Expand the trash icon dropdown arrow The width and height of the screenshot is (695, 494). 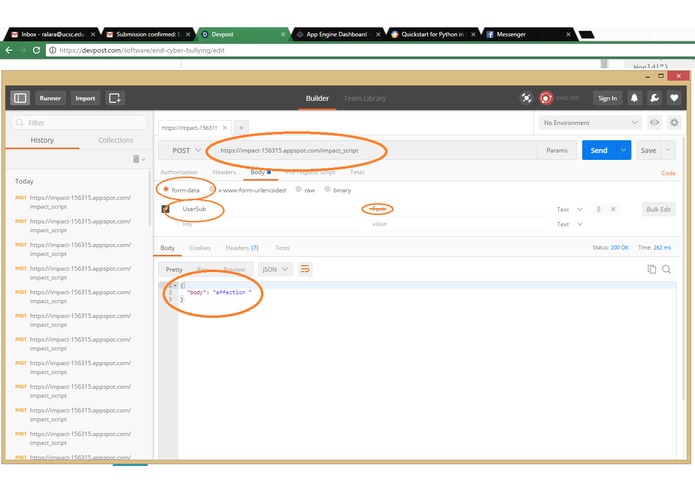click(144, 159)
